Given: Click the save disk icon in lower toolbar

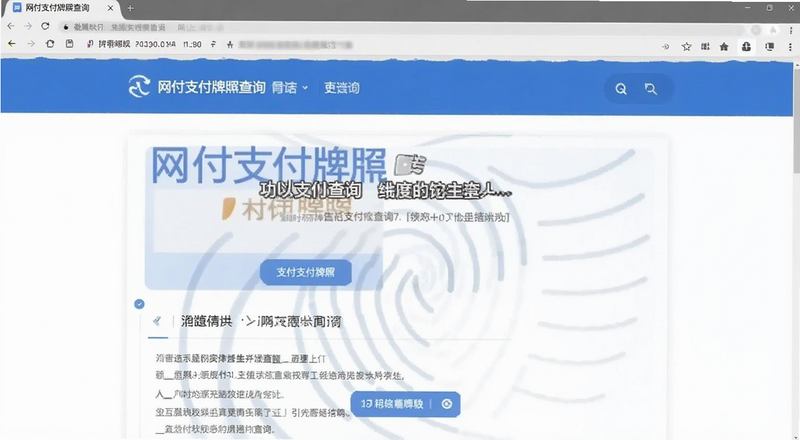Looking at the screenshot, I should pos(69,44).
